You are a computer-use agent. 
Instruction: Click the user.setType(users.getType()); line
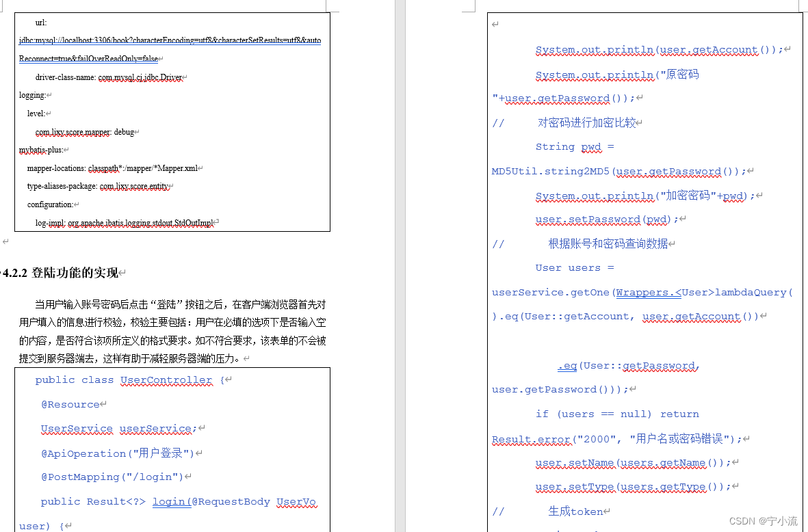634,487
